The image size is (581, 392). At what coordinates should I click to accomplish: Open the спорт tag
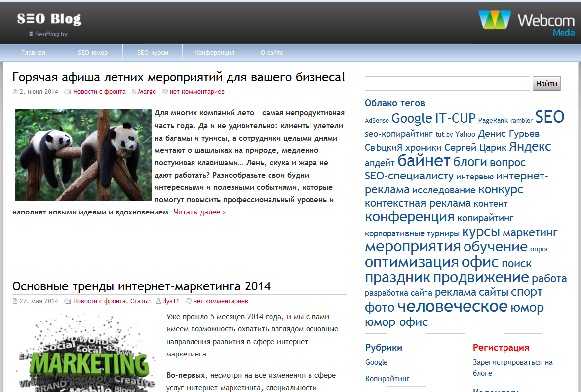pyautogui.click(x=526, y=292)
